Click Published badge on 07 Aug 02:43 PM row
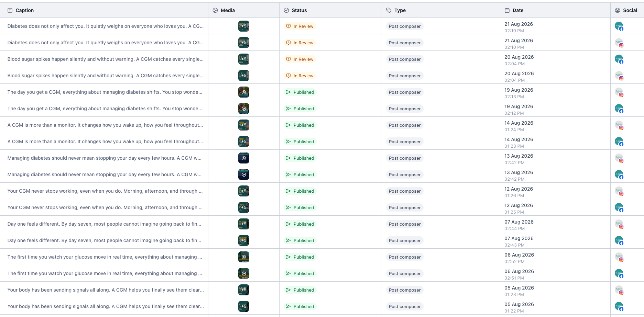 [300, 240]
